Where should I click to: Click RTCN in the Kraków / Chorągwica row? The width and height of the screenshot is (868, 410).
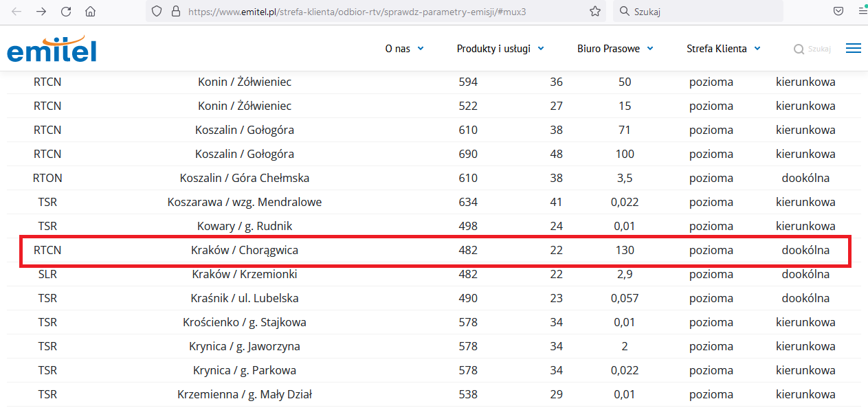pyautogui.click(x=47, y=251)
